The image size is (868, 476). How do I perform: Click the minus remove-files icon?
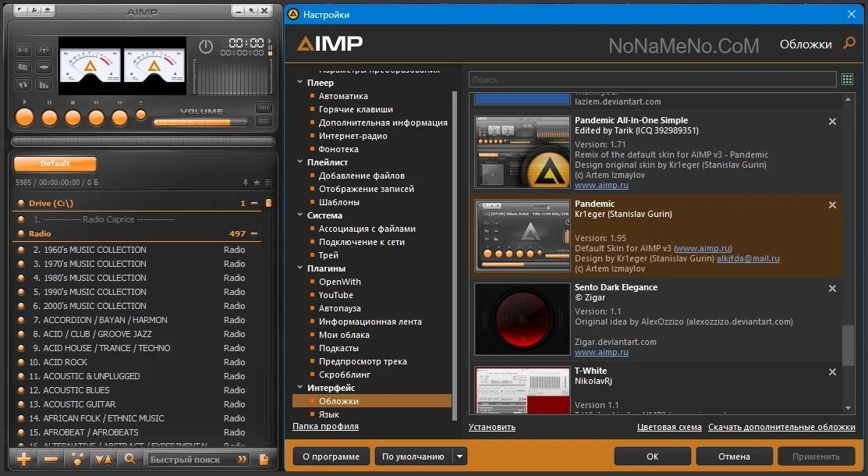(x=51, y=459)
